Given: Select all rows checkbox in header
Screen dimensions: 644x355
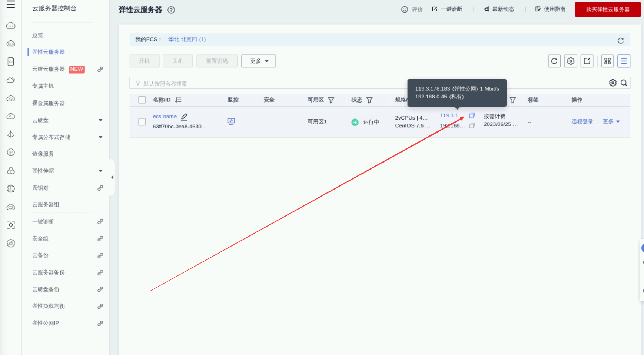Looking at the screenshot, I should click(142, 100).
